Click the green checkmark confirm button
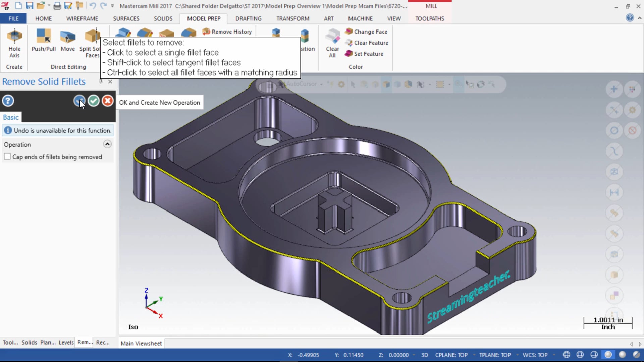This screenshot has height=362, width=644. [x=93, y=100]
